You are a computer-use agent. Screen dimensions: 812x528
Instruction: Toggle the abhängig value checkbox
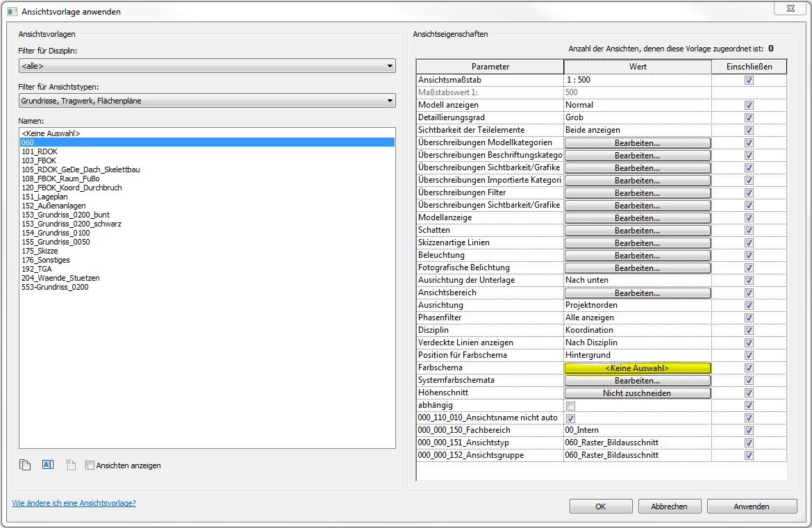(x=570, y=406)
